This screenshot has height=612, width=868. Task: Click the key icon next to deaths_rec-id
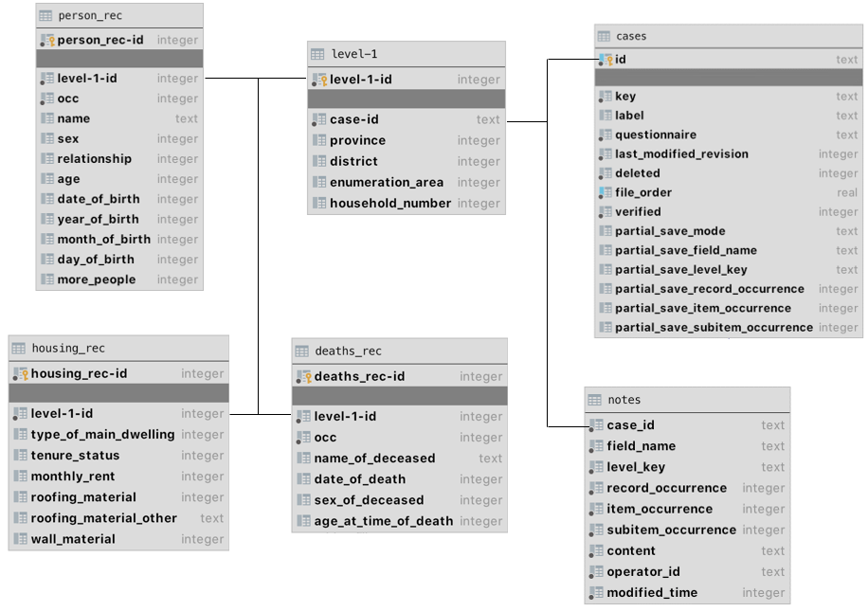point(302,376)
